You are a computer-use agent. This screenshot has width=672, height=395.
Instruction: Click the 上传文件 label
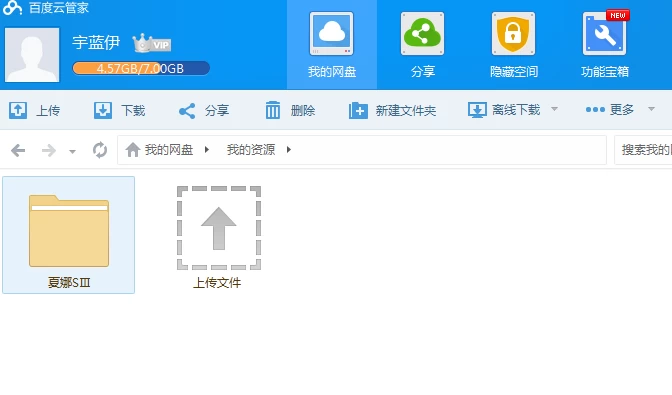click(217, 283)
